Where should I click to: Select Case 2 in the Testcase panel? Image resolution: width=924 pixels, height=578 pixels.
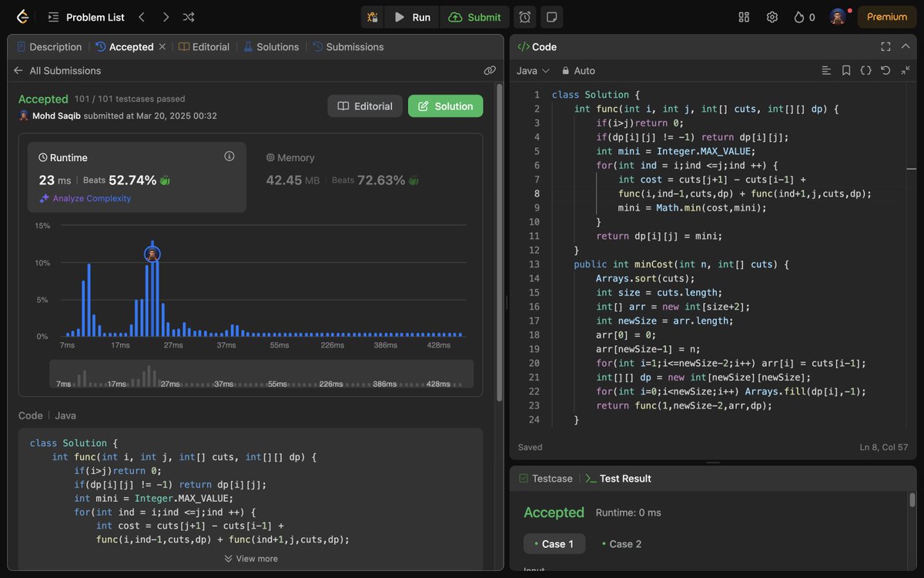[621, 543]
